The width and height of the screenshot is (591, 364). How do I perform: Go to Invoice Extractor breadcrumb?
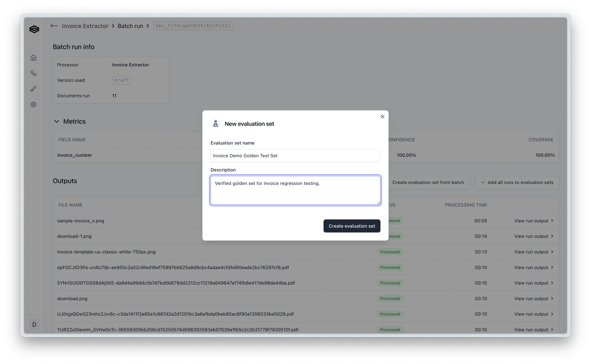(x=85, y=26)
